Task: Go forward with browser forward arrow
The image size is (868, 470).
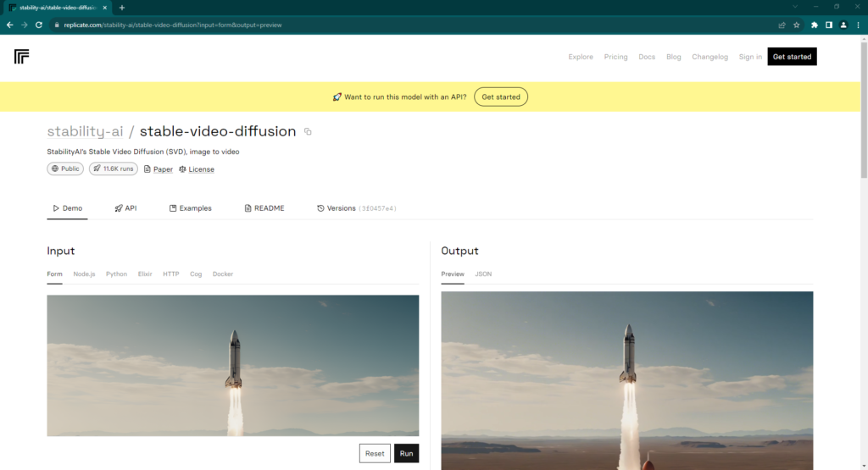Action: [x=25, y=25]
